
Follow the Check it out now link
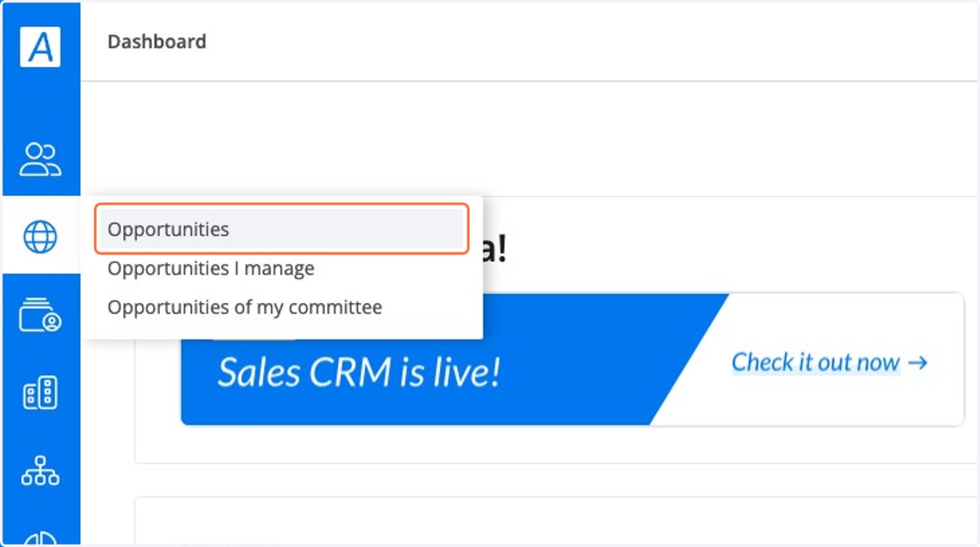[x=830, y=362]
